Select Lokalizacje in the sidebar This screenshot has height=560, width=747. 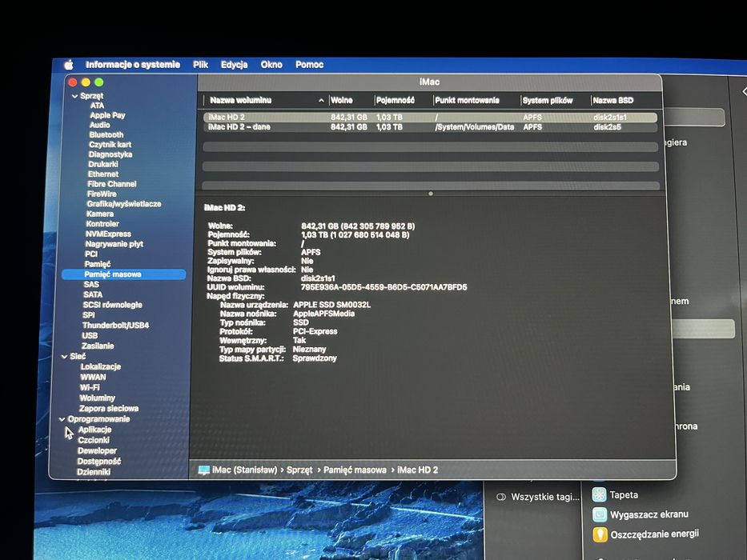coord(101,366)
